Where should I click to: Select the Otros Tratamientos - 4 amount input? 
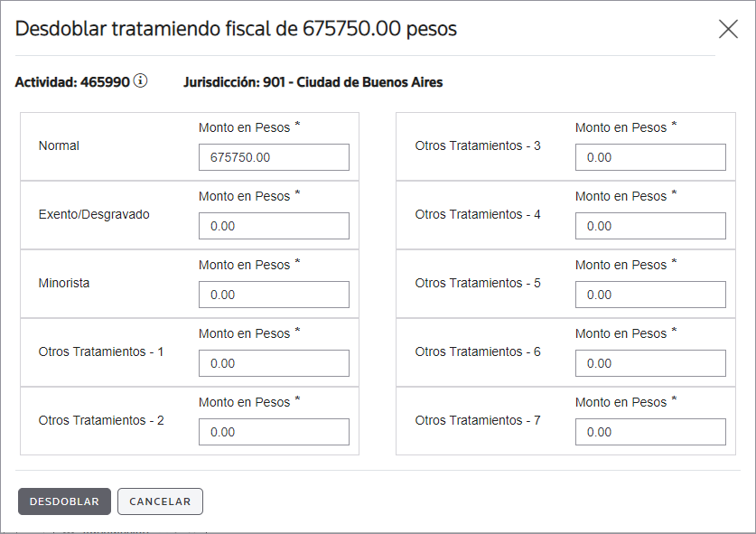650,226
